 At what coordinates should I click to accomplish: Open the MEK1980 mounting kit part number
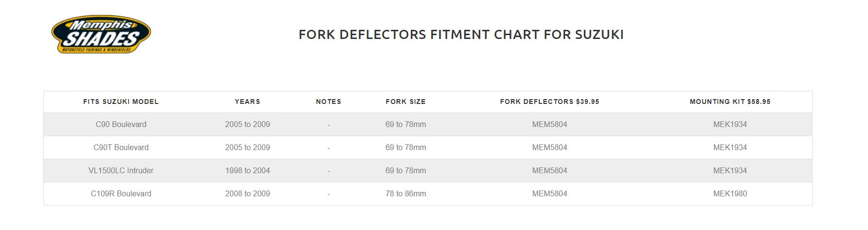[x=730, y=194]
